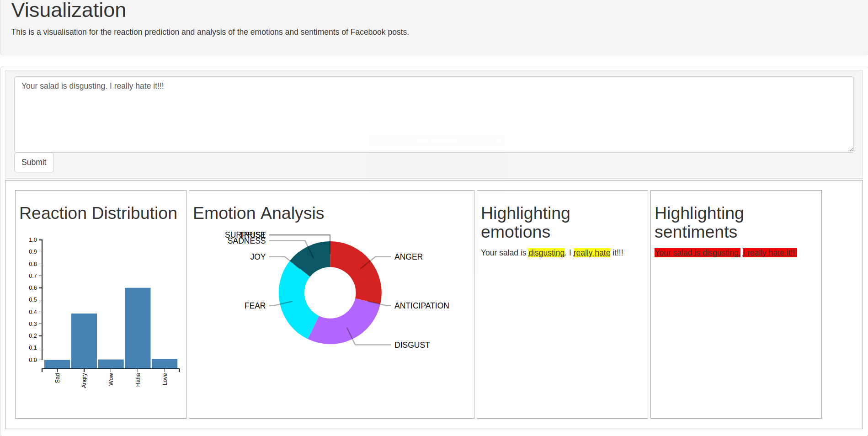
Task: Click the FEAR chart label
Action: point(255,306)
